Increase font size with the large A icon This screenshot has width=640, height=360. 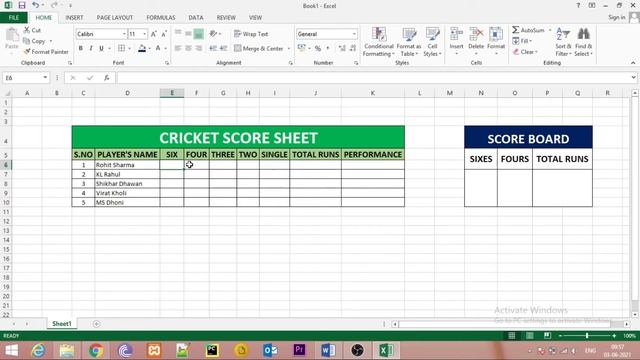pos(154,34)
